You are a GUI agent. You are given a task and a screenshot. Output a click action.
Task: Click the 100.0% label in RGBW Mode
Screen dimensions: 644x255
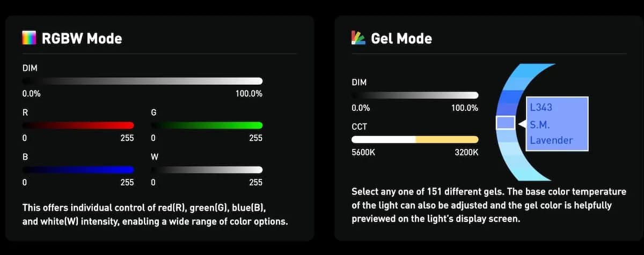(x=249, y=94)
